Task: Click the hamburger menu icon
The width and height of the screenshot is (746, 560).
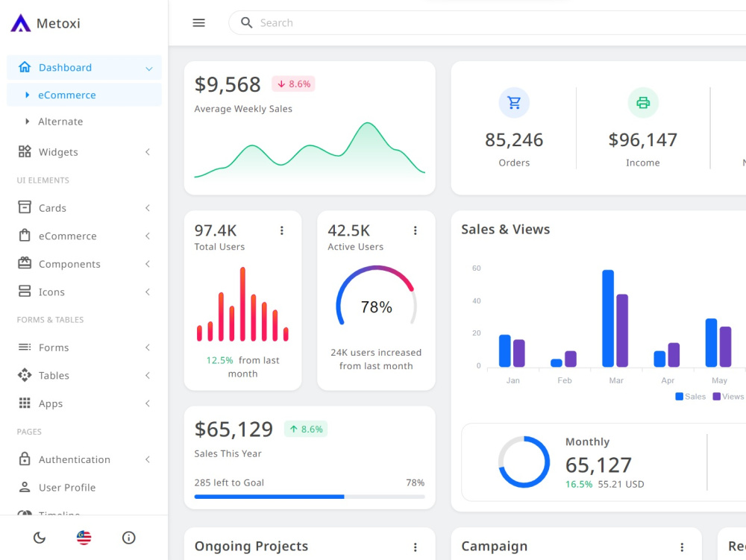Action: [198, 22]
